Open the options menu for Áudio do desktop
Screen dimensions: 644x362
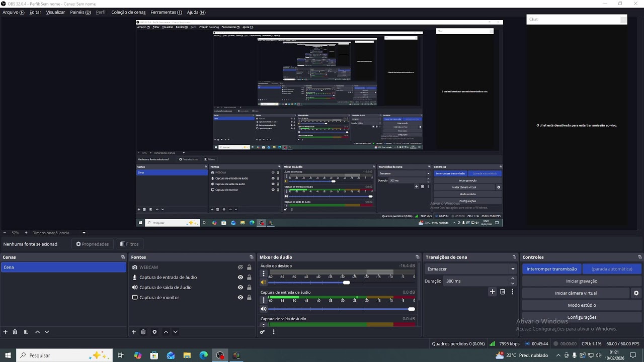[263, 274]
